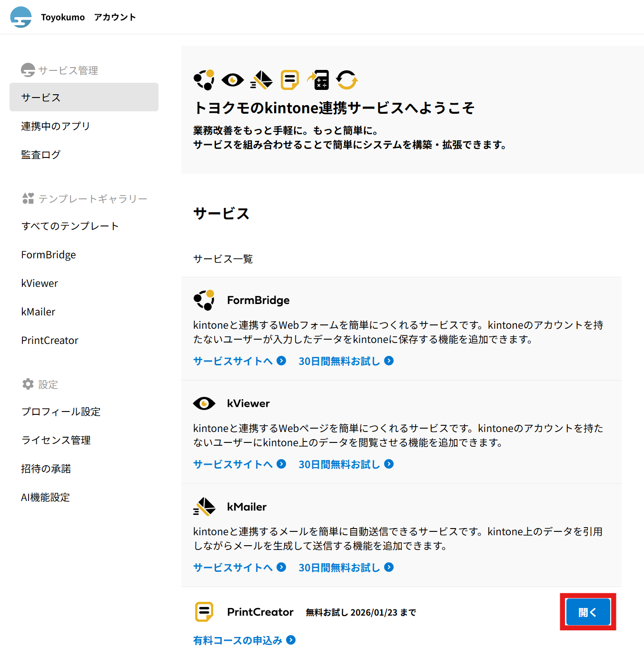Click the kMailer envelope icon in service list

click(x=204, y=507)
